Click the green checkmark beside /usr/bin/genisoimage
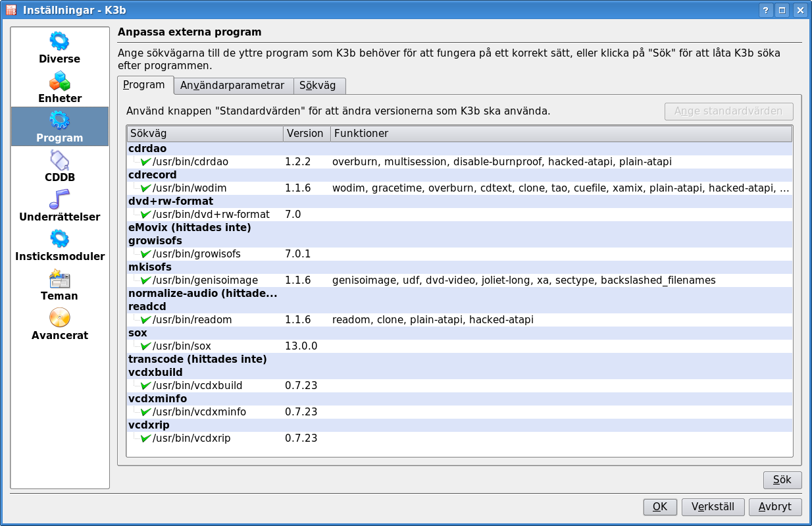Viewport: 812px width, 526px height. pyautogui.click(x=145, y=280)
